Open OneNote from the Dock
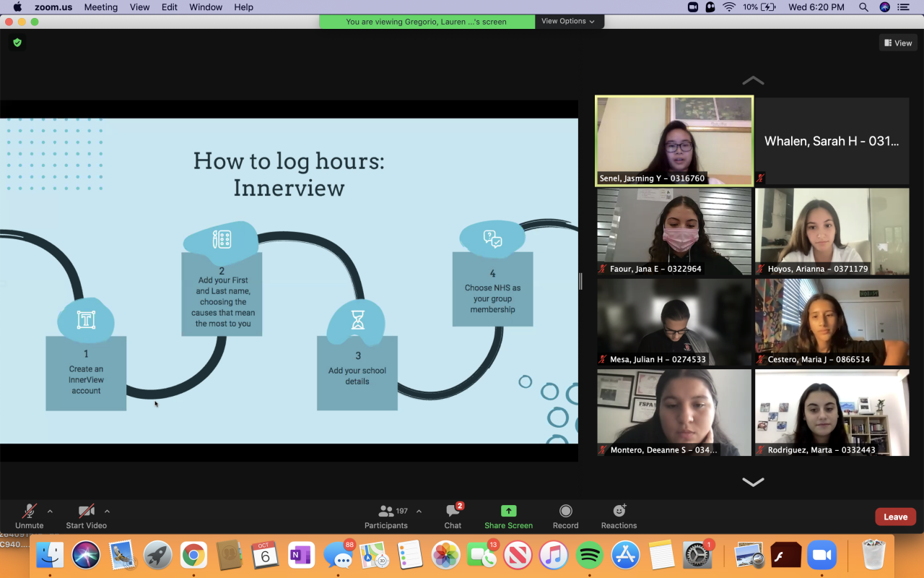The height and width of the screenshot is (578, 924). coord(300,555)
